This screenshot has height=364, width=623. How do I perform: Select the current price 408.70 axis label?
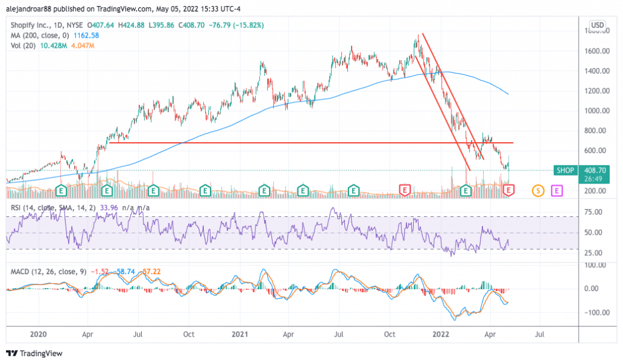tap(595, 170)
